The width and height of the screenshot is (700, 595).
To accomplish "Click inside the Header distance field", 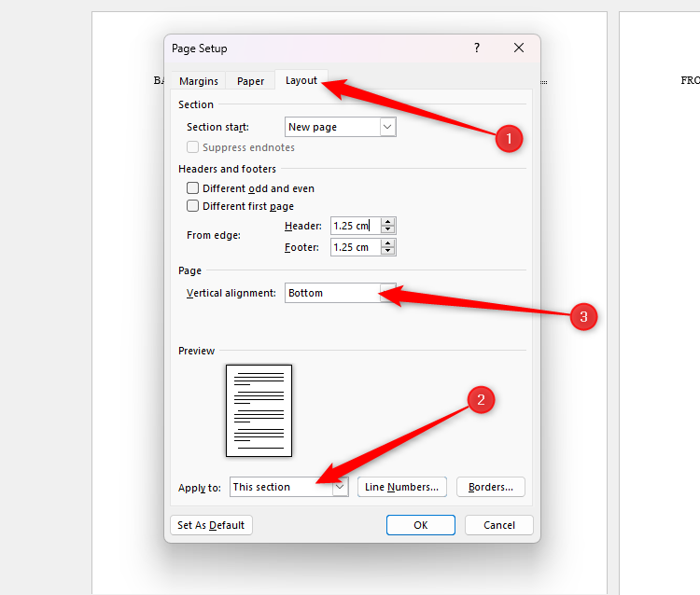I will [356, 226].
